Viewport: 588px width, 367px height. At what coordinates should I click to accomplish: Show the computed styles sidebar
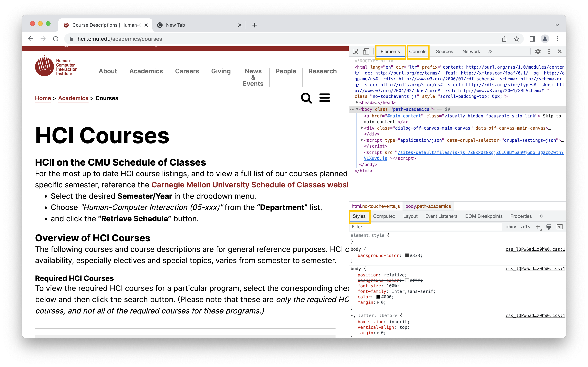point(559,227)
